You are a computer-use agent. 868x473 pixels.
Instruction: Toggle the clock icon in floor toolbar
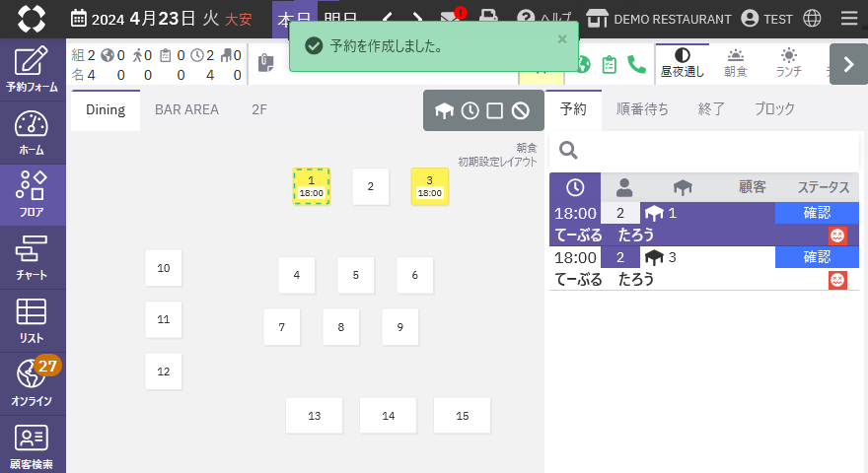[x=470, y=110]
